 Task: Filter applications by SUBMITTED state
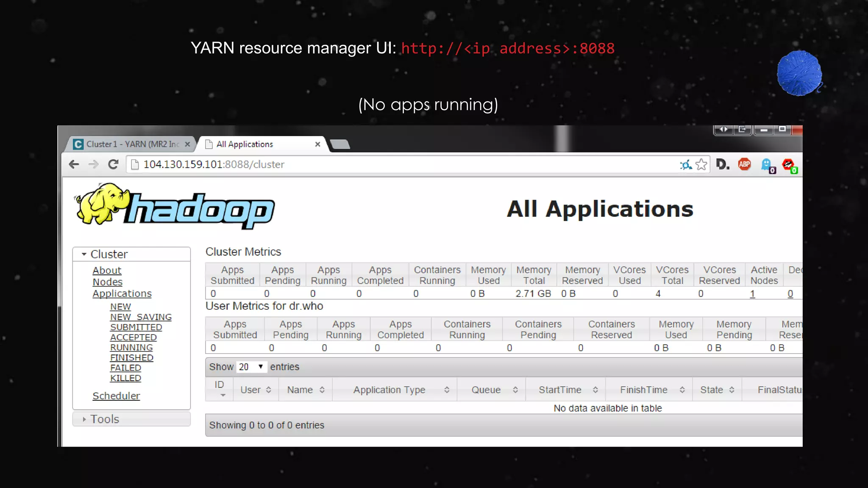pyautogui.click(x=136, y=327)
